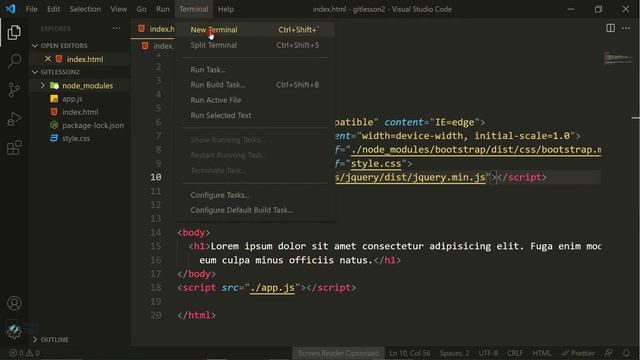Image resolution: width=640 pixels, height=360 pixels.
Task: Follow the bootstrap.css path link in code
Action: (476, 149)
